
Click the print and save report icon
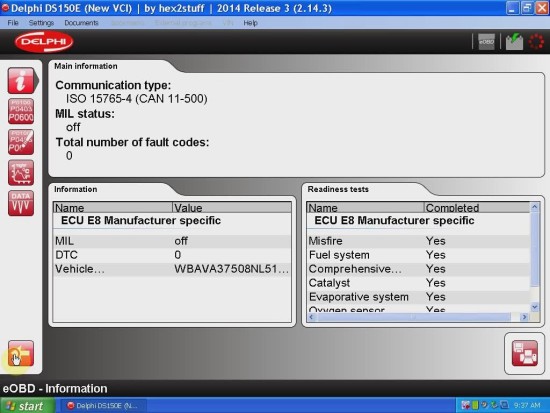tap(524, 353)
